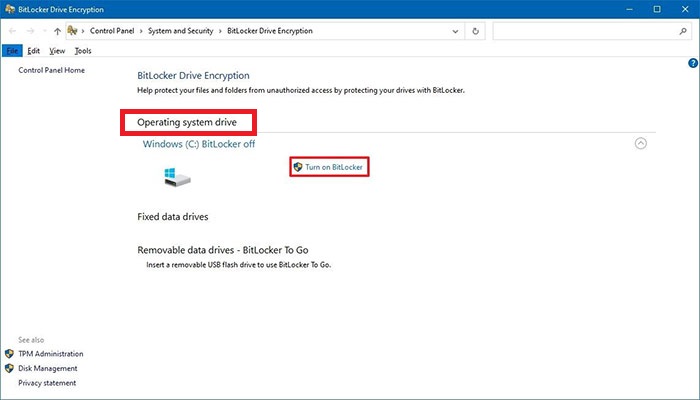
Task: Open the Edit menu
Action: pos(33,51)
